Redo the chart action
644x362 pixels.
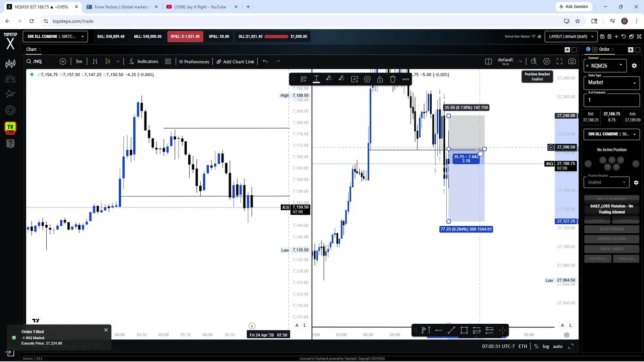click(278, 61)
